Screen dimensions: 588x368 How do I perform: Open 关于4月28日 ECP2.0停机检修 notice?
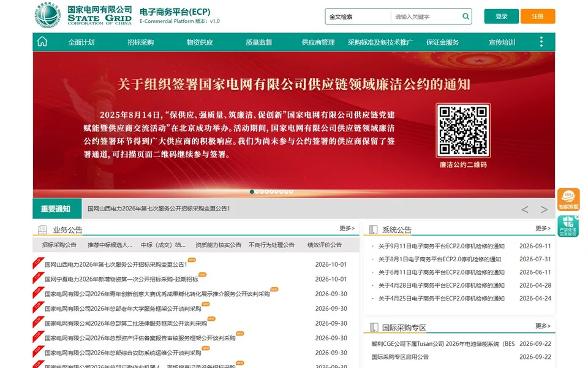pos(442,285)
